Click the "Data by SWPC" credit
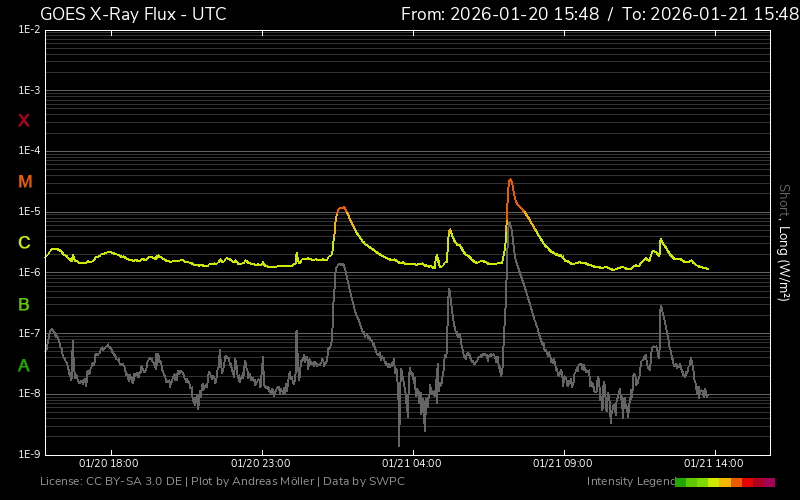This screenshot has width=800, height=500. (364, 481)
